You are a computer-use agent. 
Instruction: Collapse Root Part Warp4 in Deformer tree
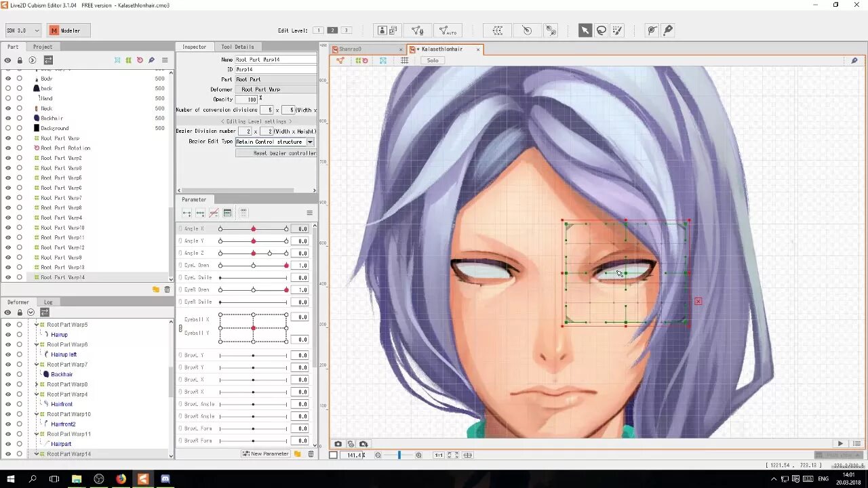(37, 394)
